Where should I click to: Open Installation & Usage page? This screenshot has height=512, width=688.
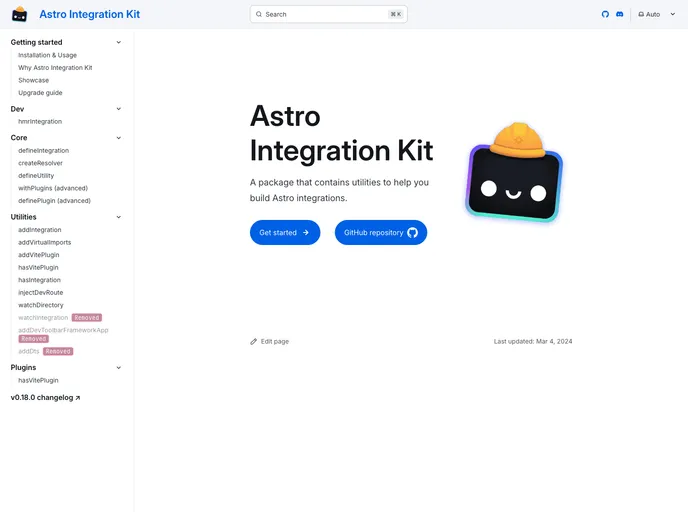47,55
